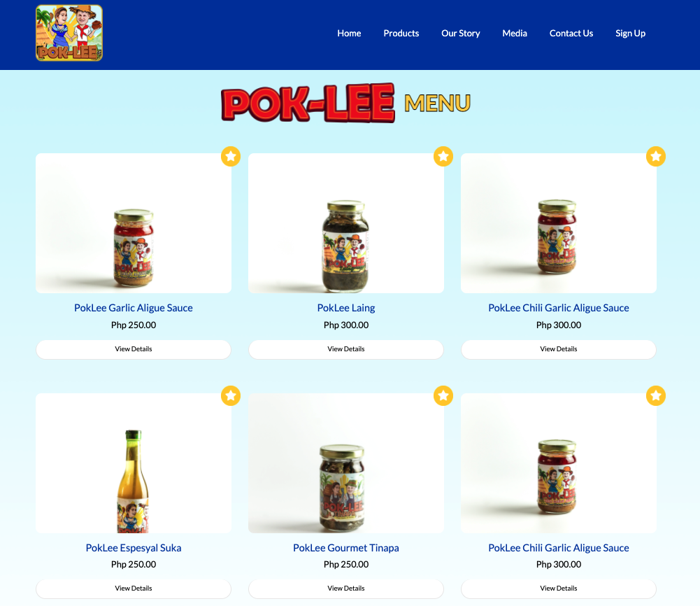
Task: Select Media from the navigation bar
Action: click(x=514, y=33)
